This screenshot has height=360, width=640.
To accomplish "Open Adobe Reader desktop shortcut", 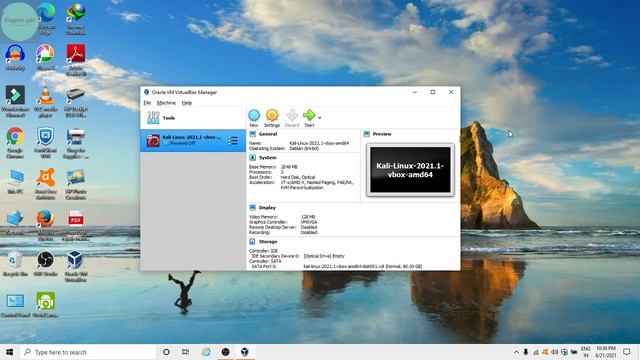I will [x=76, y=60].
